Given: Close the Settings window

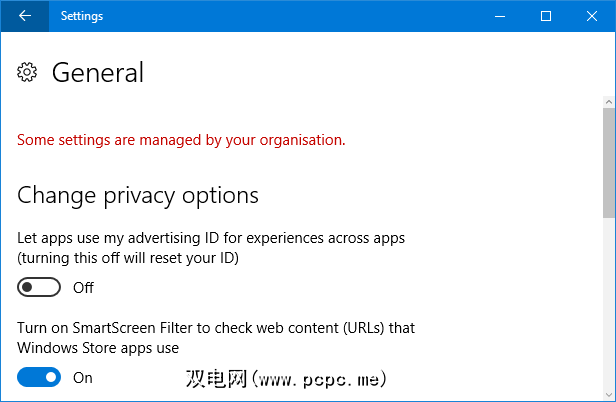Looking at the screenshot, I should pyautogui.click(x=592, y=16).
